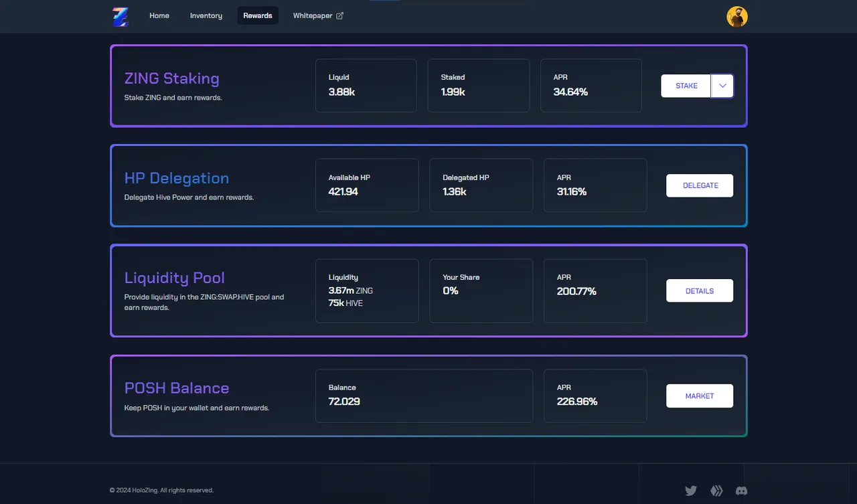Click the 75k HIVE liquidity value
This screenshot has width=857, height=504.
pyautogui.click(x=345, y=303)
